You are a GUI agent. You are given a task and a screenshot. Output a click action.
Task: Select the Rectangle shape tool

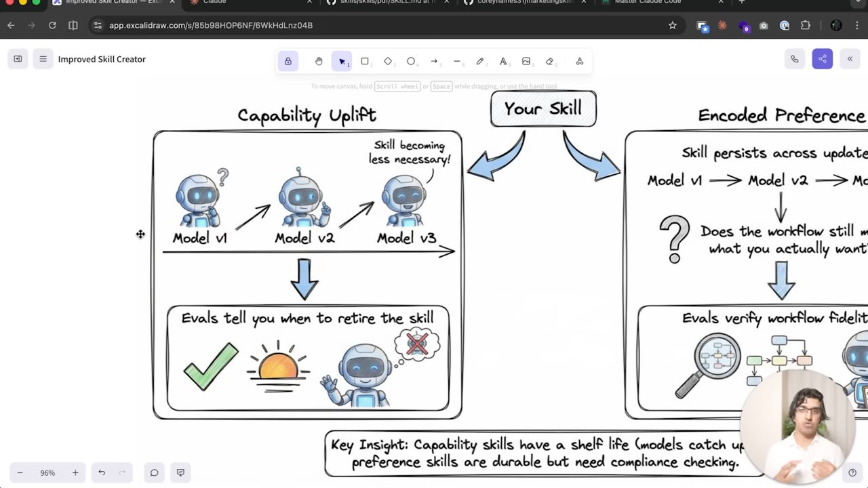[365, 61]
